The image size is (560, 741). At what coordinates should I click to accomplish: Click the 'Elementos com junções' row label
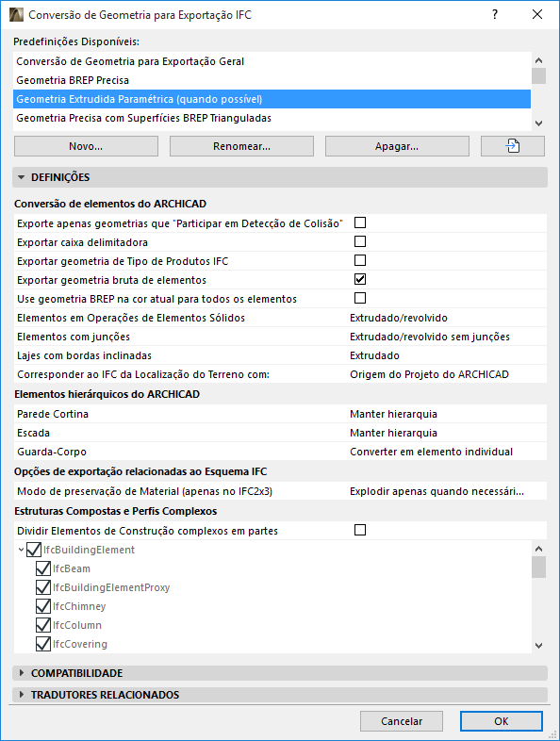coord(74,337)
